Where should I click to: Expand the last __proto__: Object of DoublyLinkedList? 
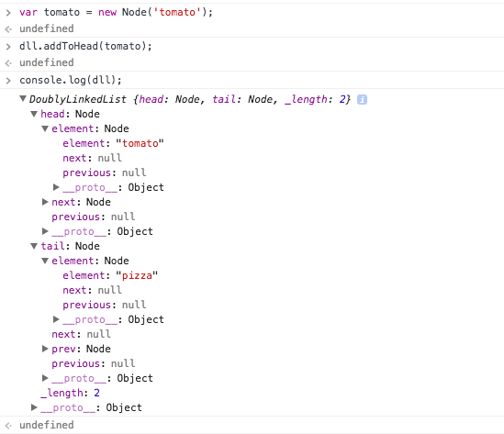coord(34,407)
